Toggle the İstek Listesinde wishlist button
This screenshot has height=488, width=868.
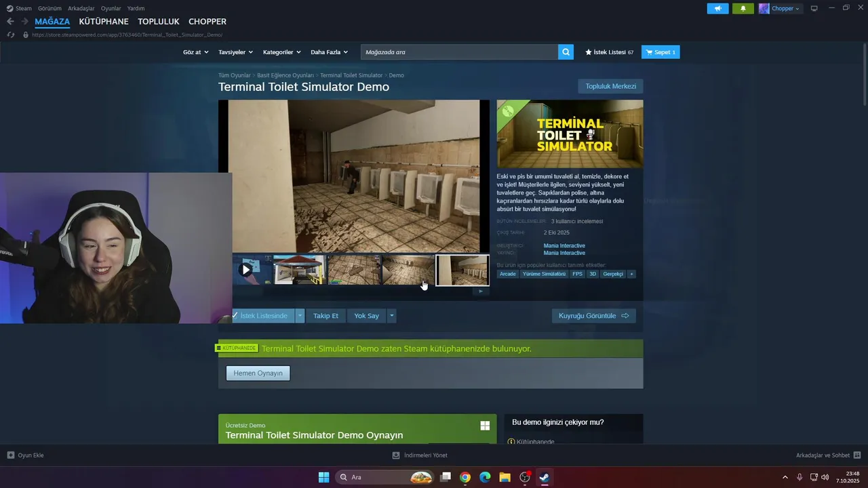point(262,316)
